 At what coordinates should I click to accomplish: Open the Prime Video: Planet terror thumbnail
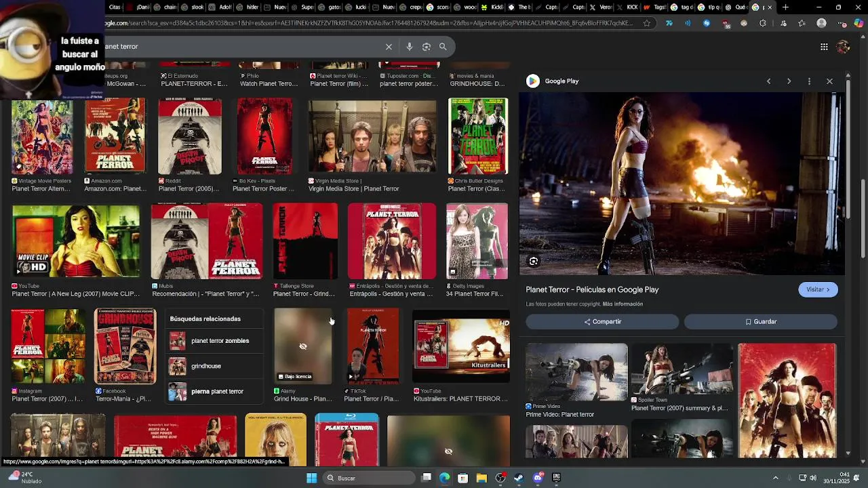(577, 372)
